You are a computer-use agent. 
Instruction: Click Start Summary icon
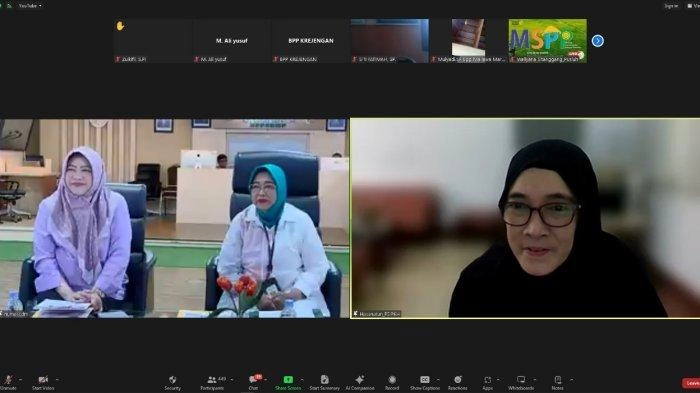pyautogui.click(x=325, y=380)
